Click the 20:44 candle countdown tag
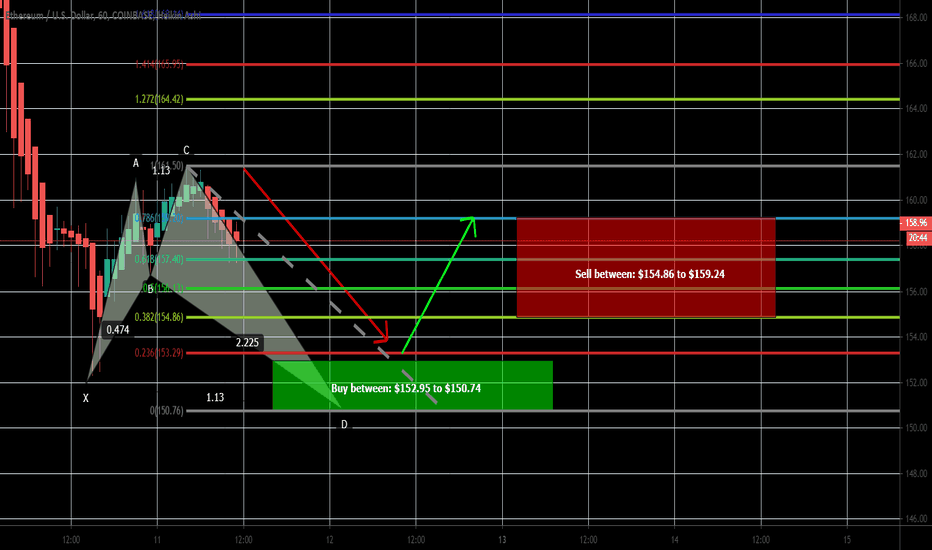 [918, 238]
